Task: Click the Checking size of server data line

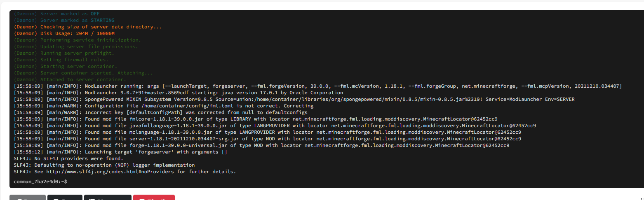Action: click(88, 27)
